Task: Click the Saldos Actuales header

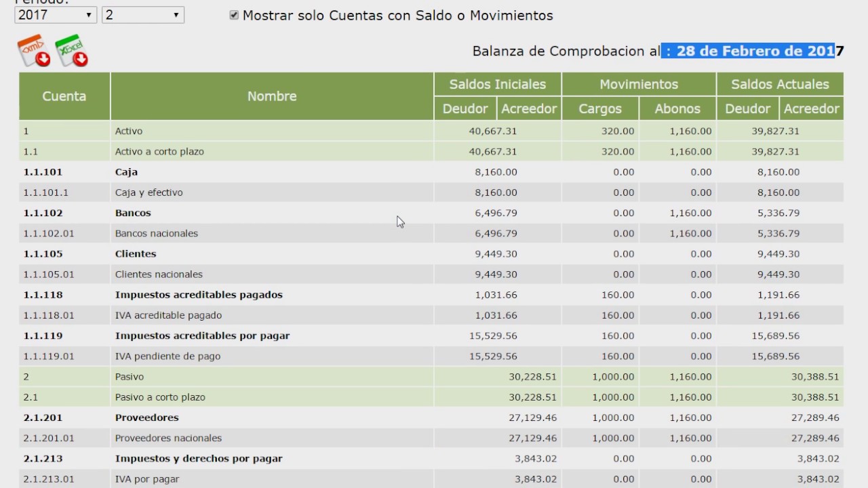Action: [780, 84]
